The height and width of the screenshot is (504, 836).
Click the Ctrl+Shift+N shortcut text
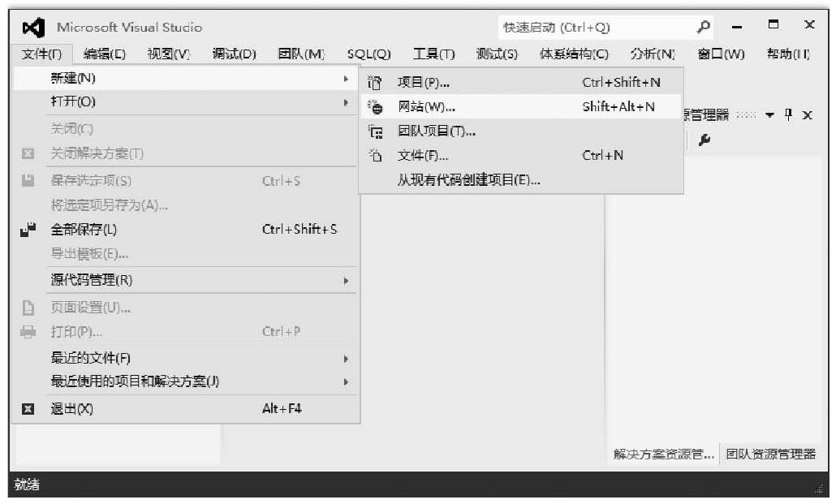coord(621,83)
